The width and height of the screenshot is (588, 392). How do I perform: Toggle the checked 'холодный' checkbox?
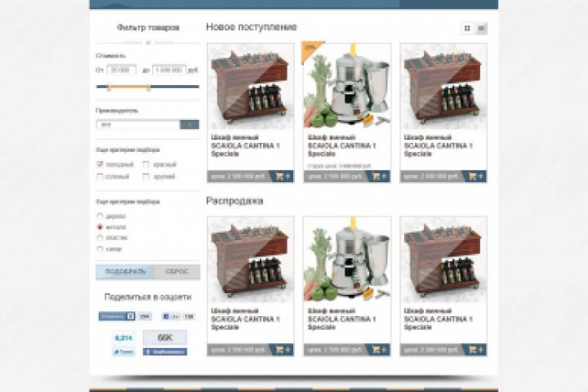point(100,164)
